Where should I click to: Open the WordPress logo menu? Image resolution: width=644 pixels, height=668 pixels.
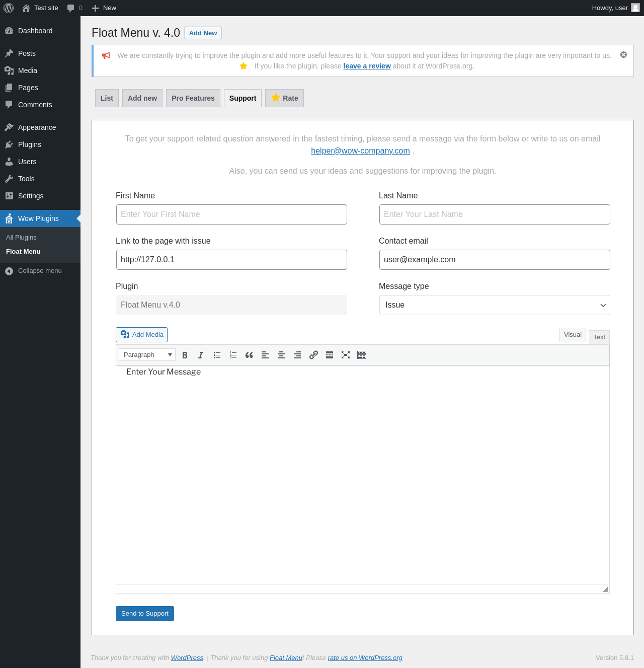[9, 8]
